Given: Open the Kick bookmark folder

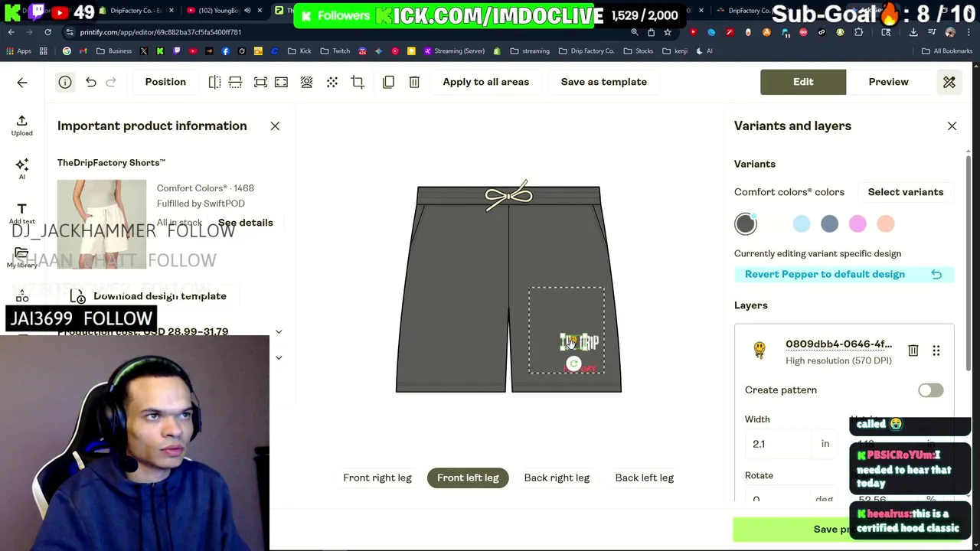Looking at the screenshot, I should point(299,51).
